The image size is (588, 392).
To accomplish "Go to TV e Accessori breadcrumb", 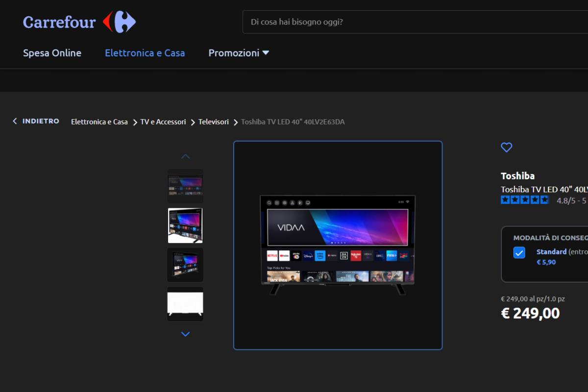I will tap(163, 122).
